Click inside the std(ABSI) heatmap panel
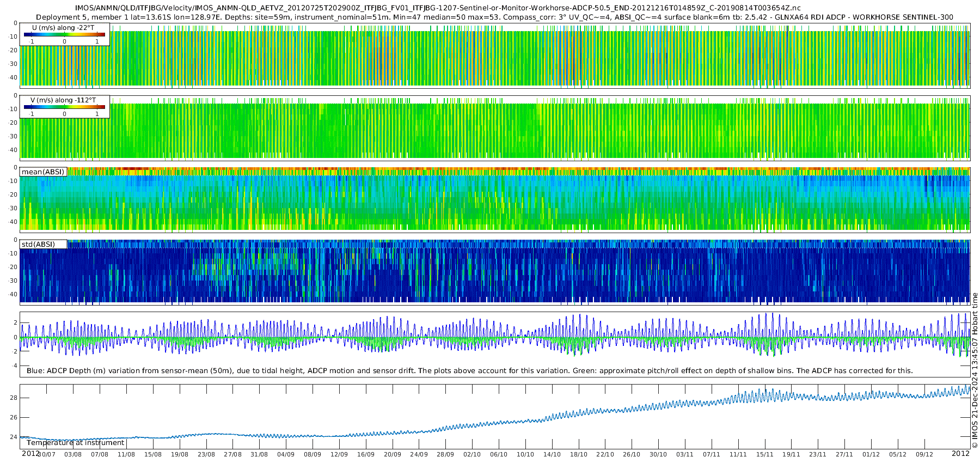The width and height of the screenshot is (980, 463). click(x=495, y=272)
